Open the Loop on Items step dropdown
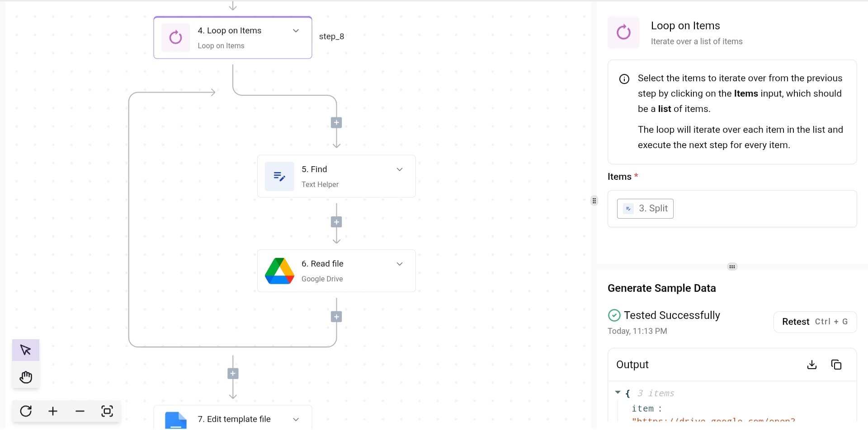The height and width of the screenshot is (430, 868). point(296,31)
